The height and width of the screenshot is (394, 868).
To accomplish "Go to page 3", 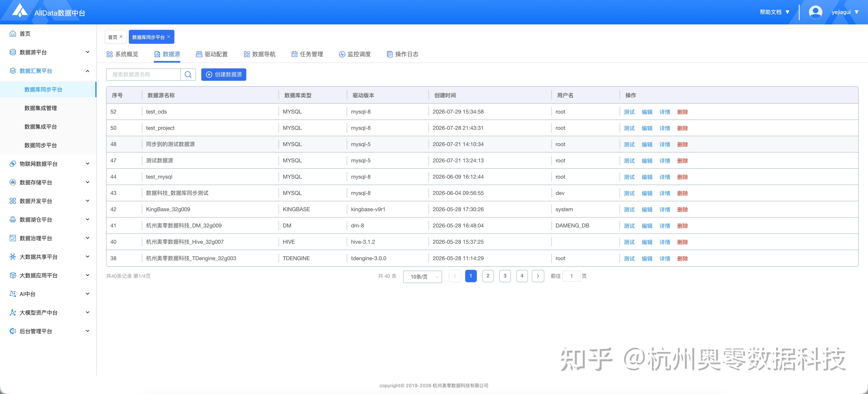I will tap(505, 276).
